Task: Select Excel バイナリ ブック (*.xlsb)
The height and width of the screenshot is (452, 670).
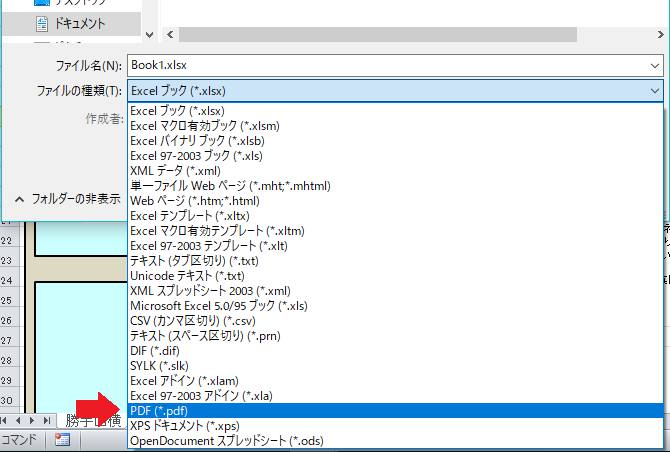Action: [x=395, y=141]
